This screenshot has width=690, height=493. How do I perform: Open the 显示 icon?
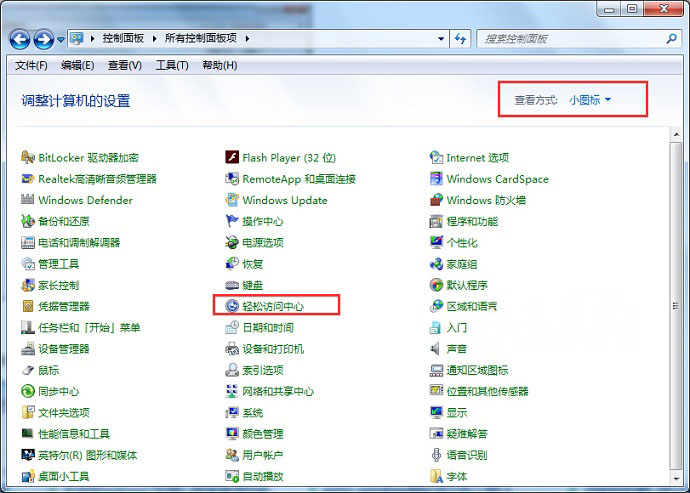(x=436, y=412)
